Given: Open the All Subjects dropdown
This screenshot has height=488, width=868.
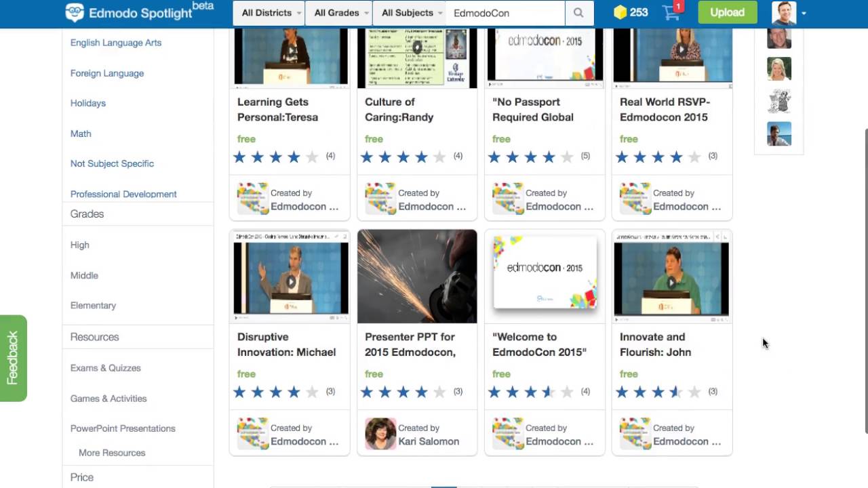Looking at the screenshot, I should tap(410, 12).
